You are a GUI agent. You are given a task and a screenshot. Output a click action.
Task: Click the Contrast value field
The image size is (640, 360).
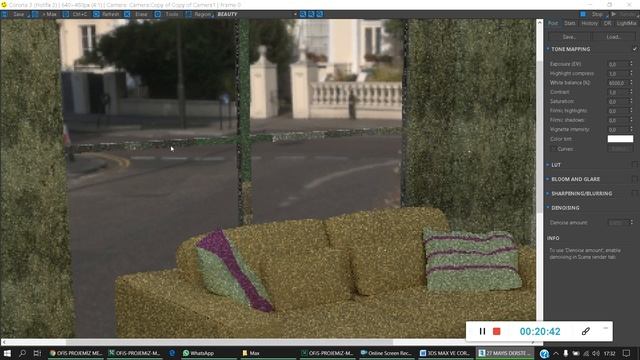618,93
